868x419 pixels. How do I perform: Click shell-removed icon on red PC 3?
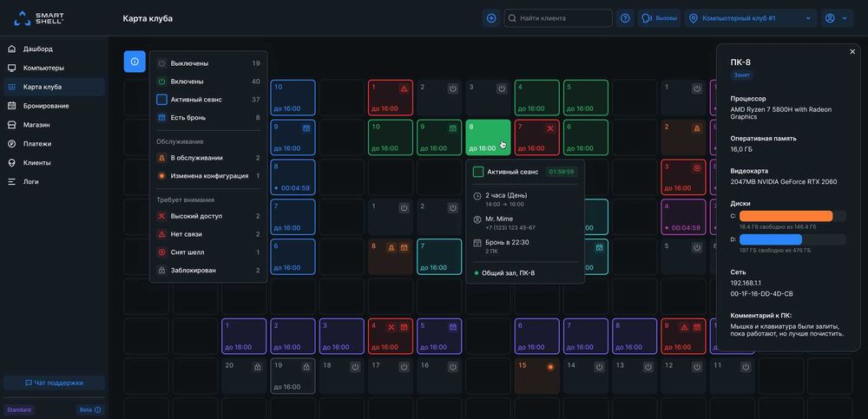(697, 167)
